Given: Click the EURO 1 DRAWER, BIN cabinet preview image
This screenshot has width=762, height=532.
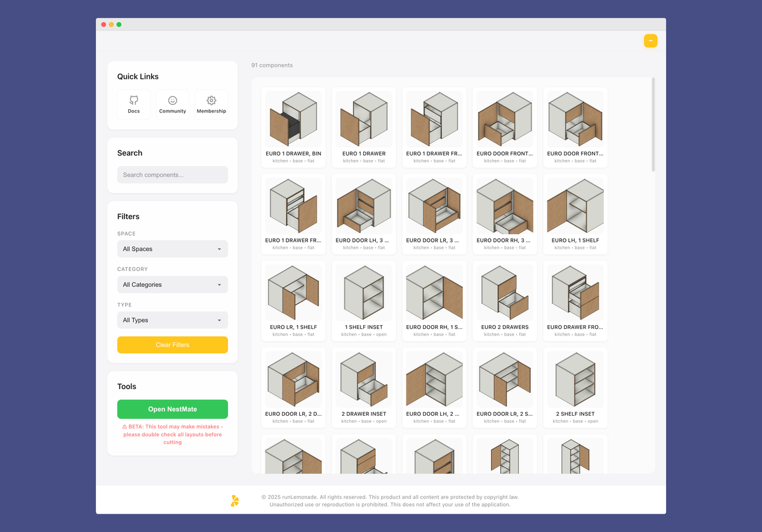Looking at the screenshot, I should click(x=293, y=117).
